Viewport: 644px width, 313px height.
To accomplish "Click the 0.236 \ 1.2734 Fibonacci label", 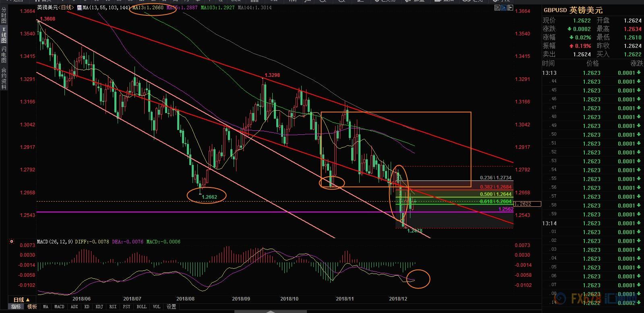I will pos(495,177).
